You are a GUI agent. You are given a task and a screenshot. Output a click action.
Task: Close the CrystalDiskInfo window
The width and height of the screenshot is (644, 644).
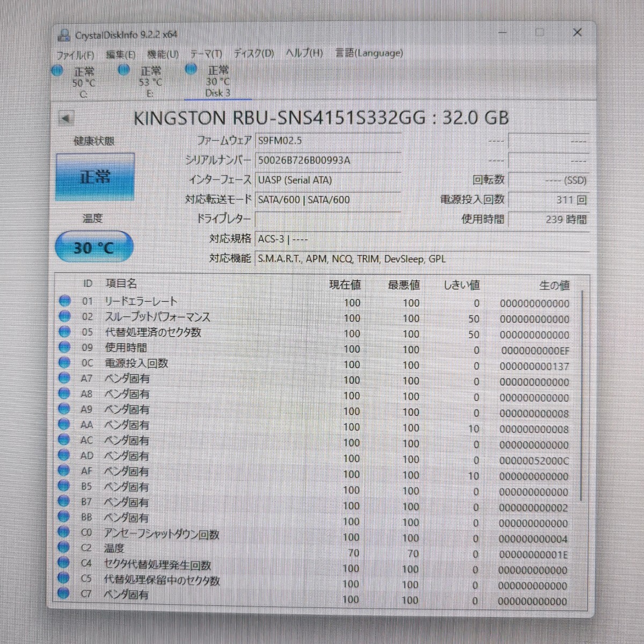577,32
